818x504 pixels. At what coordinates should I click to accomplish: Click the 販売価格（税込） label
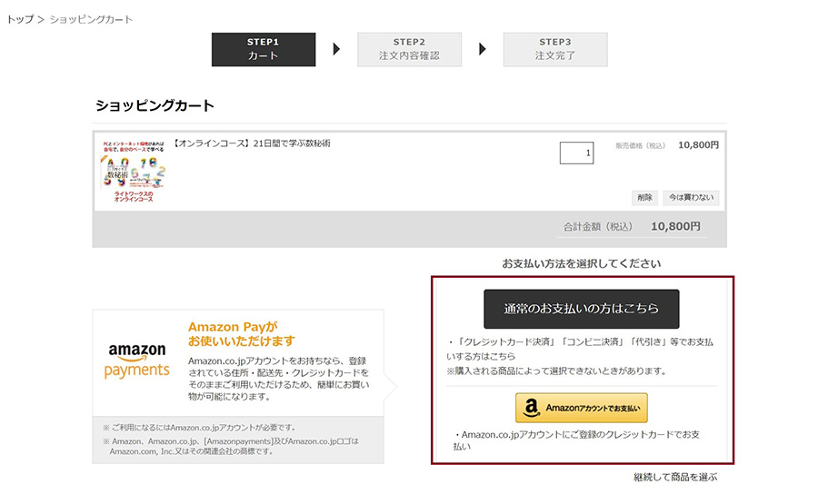641,145
